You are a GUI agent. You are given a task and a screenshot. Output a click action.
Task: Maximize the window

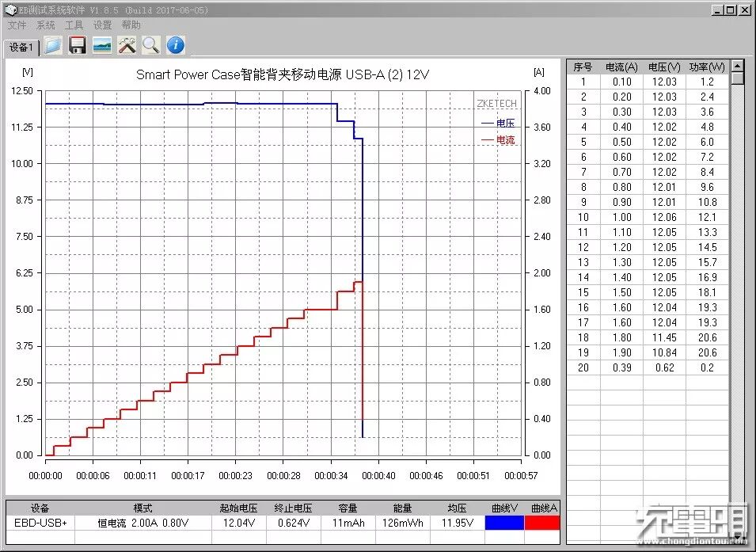pos(731,10)
